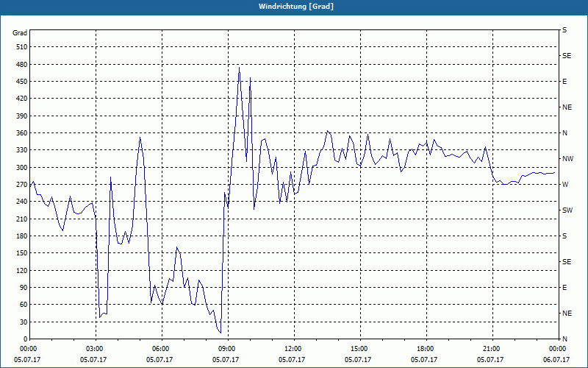
Task: Select the SW compass label on right axis
Action: click(567, 210)
